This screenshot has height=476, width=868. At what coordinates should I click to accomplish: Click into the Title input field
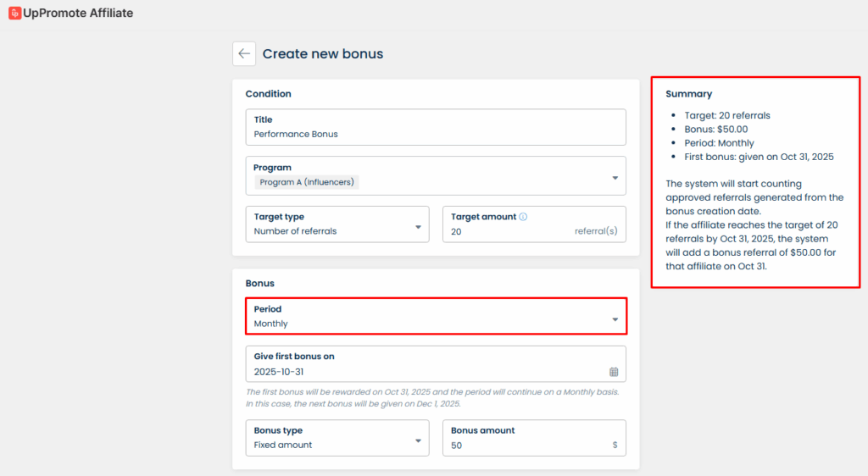pyautogui.click(x=436, y=134)
